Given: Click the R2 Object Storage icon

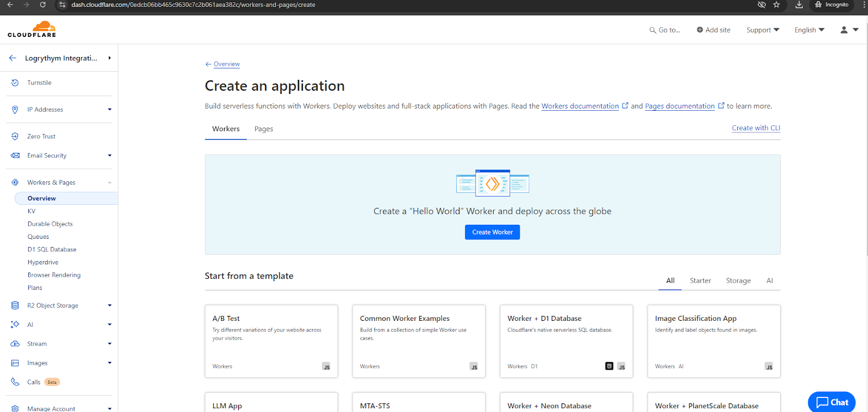Looking at the screenshot, I should click(x=15, y=306).
